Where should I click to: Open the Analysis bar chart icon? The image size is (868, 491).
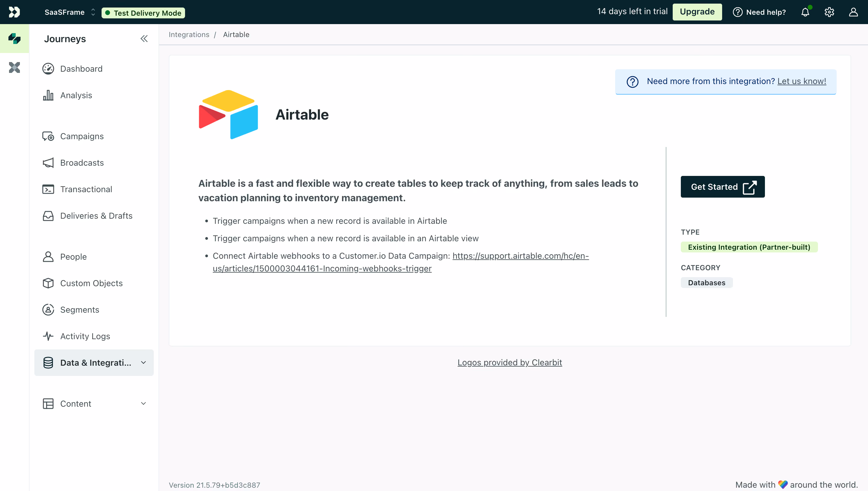pyautogui.click(x=48, y=95)
